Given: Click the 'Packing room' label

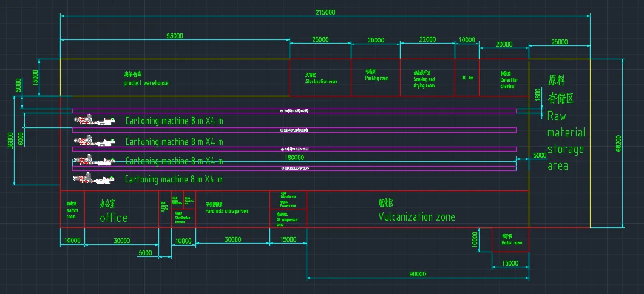Looking at the screenshot, I should coord(376,78).
